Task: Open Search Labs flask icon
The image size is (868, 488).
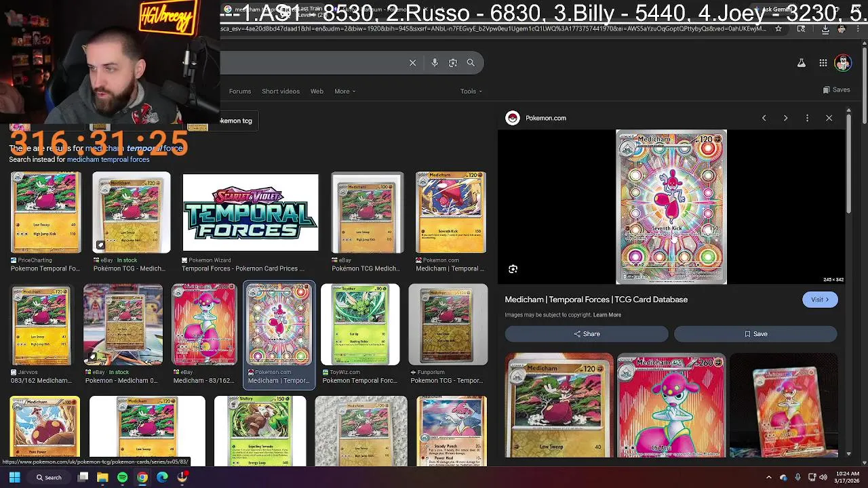Action: coord(801,63)
